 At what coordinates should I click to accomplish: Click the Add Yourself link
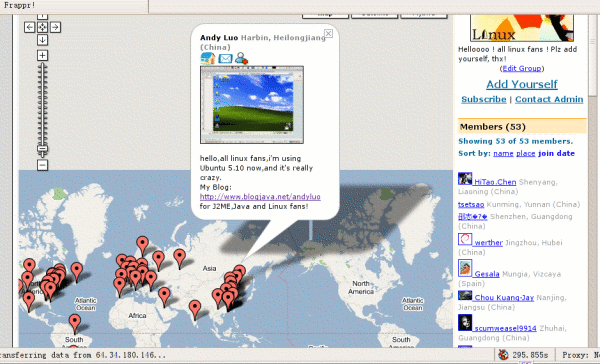point(522,84)
